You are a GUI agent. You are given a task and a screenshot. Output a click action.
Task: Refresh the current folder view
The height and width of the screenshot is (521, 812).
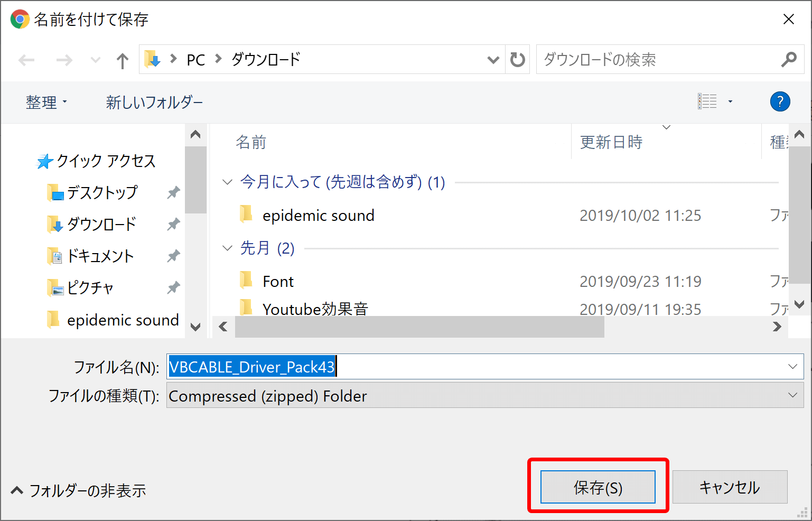point(517,59)
